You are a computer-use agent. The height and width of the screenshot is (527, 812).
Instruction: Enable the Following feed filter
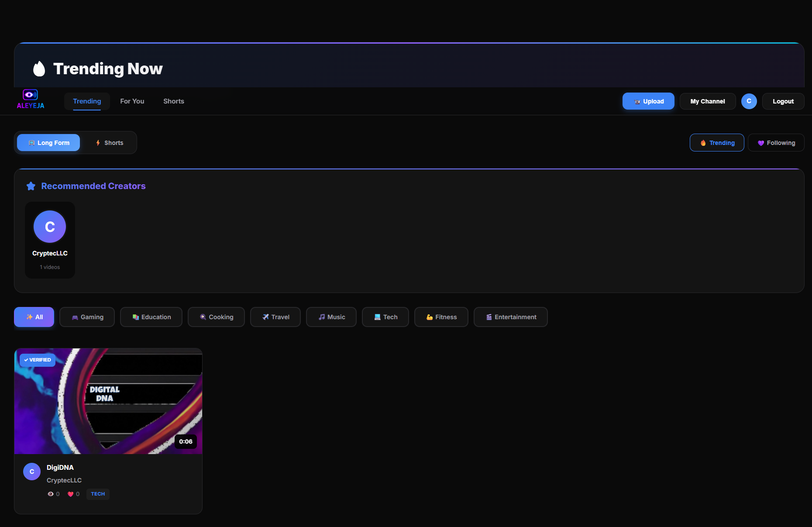tap(776, 143)
